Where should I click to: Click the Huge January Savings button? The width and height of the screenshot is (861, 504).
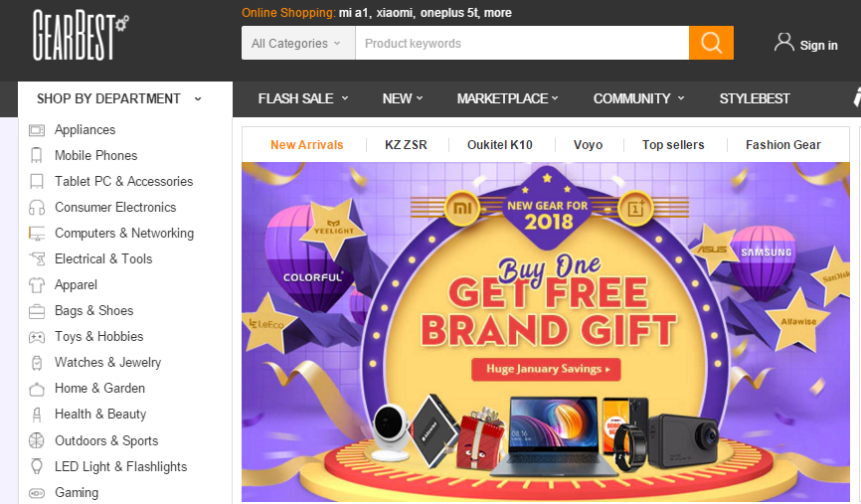pos(546,369)
